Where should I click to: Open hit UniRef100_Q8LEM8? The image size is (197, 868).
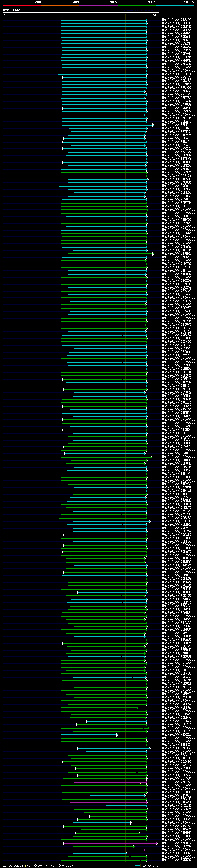point(177,23)
